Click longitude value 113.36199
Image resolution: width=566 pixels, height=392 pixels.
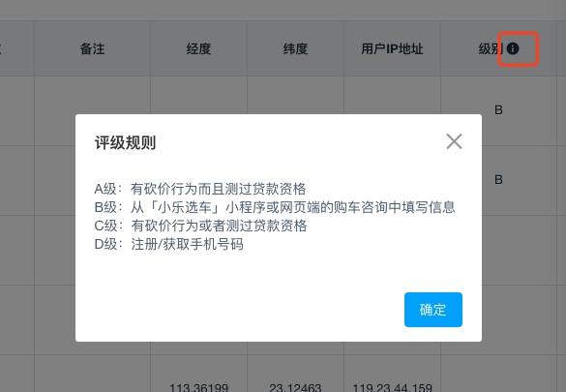pyautogui.click(x=199, y=388)
